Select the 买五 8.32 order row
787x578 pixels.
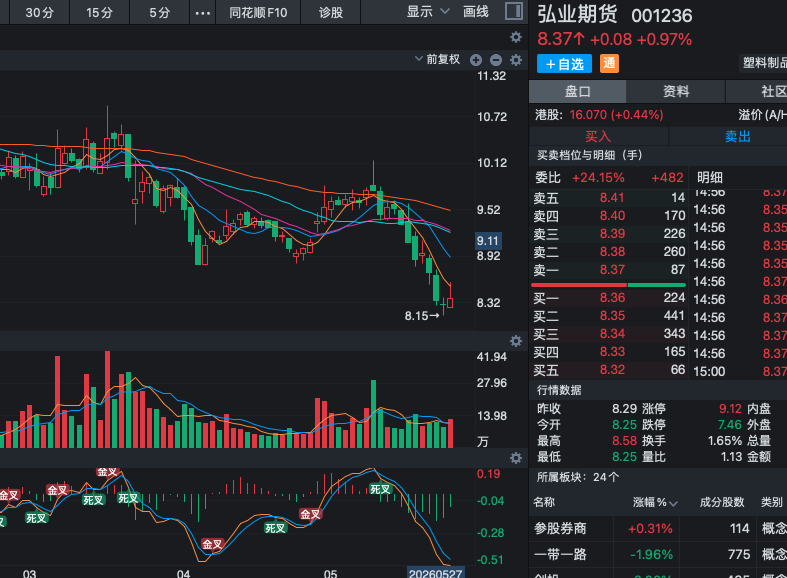click(x=609, y=370)
